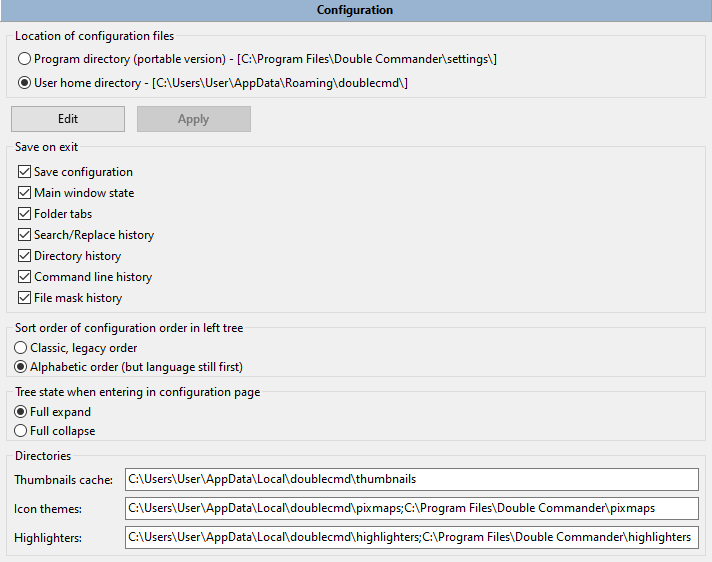Disable saving Folder tabs on exit
The image size is (712, 562).
click(x=25, y=214)
